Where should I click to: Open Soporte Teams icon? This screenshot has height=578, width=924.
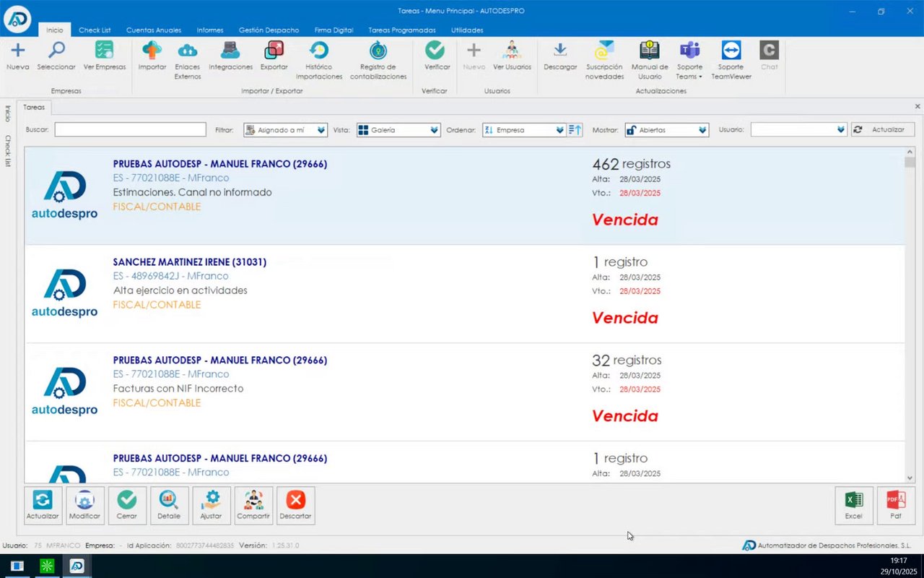689,51
